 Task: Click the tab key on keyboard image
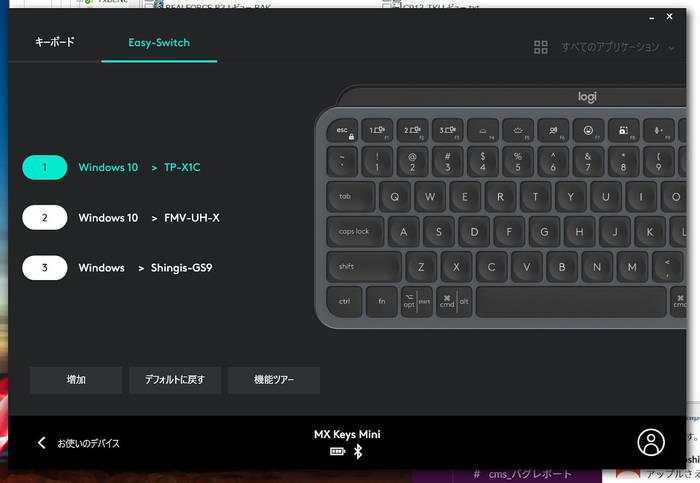pyautogui.click(x=351, y=196)
